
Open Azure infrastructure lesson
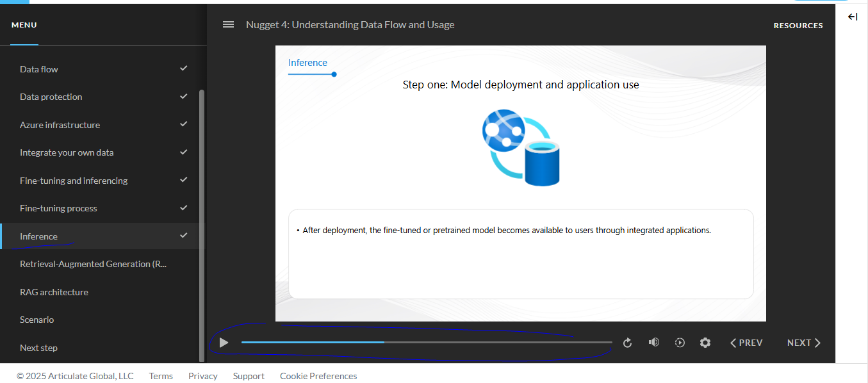103,125
